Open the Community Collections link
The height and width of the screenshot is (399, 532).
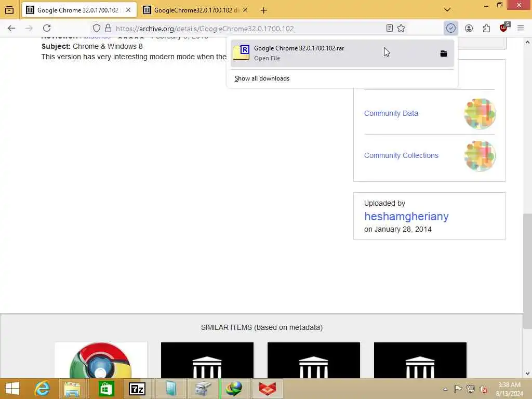point(401,155)
